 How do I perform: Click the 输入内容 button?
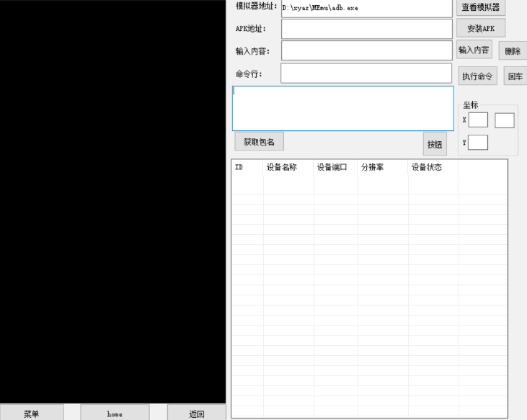pos(474,50)
